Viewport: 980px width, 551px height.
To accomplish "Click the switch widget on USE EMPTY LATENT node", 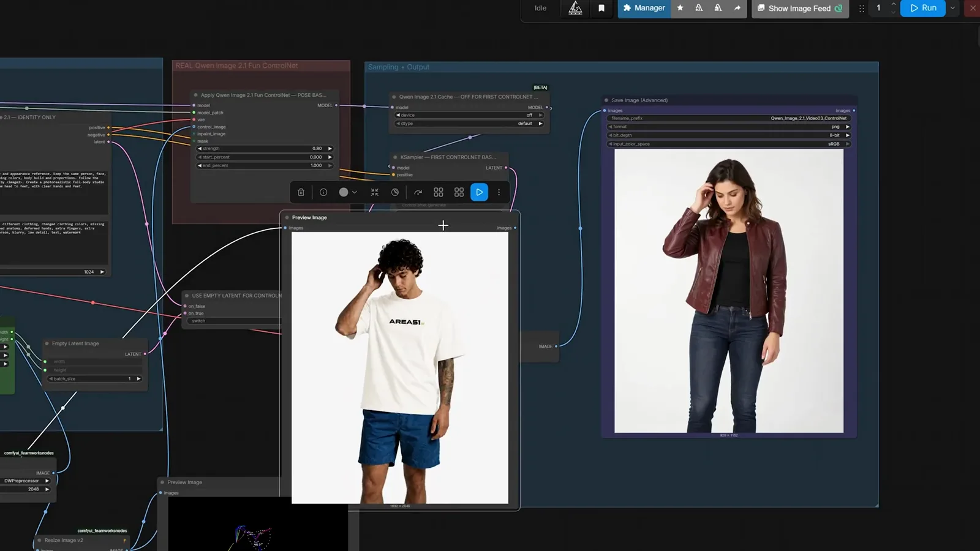I will [235, 321].
